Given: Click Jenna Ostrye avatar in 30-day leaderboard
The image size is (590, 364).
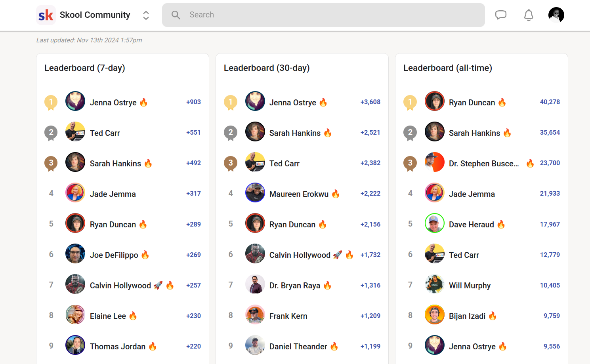Looking at the screenshot, I should [255, 101].
